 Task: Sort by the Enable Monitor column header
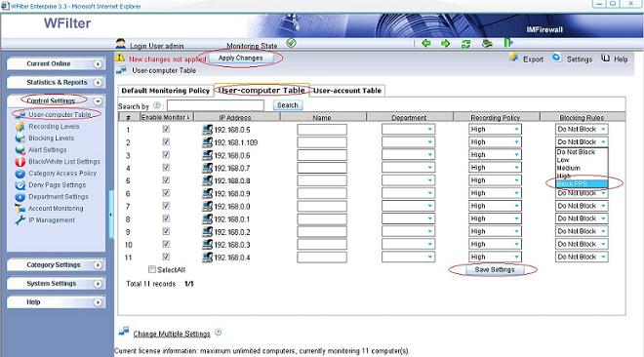[x=166, y=117]
